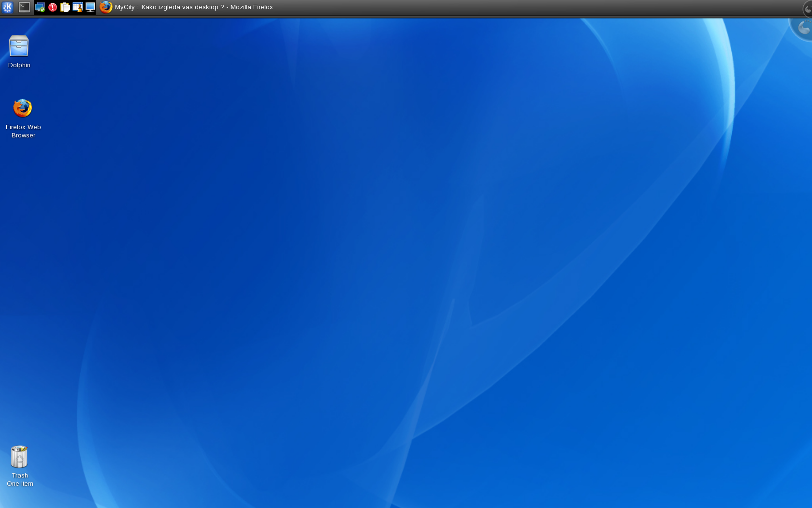Open the Klipper clipboard tray icon

click(x=65, y=7)
